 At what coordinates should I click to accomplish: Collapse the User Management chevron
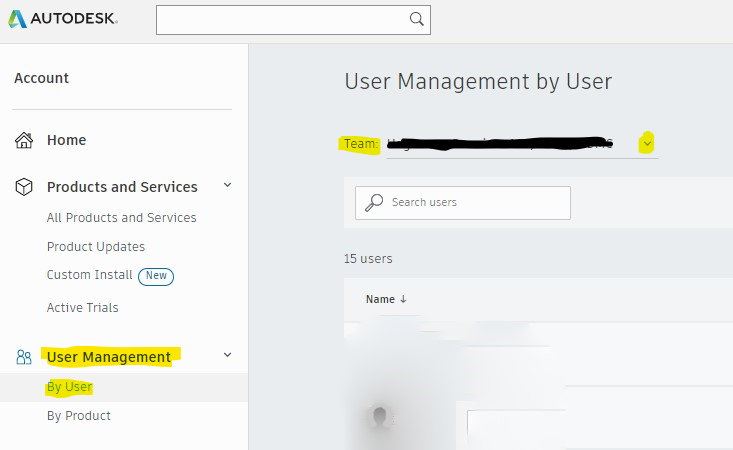227,355
